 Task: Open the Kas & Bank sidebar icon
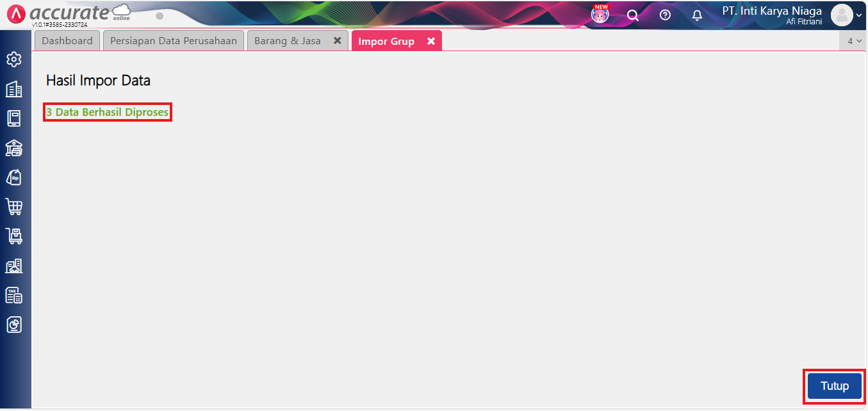(13, 148)
